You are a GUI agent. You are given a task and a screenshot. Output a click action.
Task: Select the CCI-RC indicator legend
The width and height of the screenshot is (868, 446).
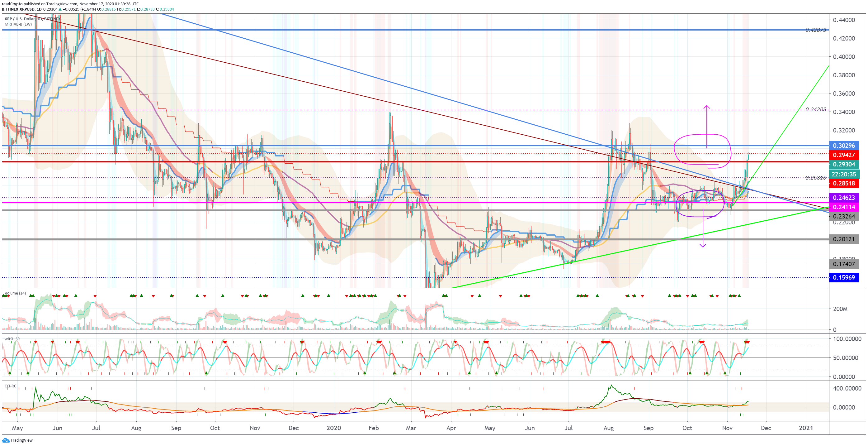pos(11,386)
